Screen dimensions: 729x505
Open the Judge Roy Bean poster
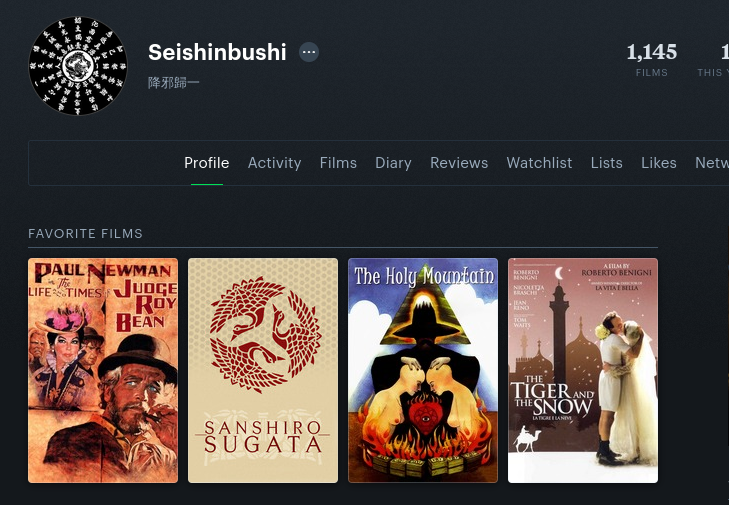tap(103, 370)
